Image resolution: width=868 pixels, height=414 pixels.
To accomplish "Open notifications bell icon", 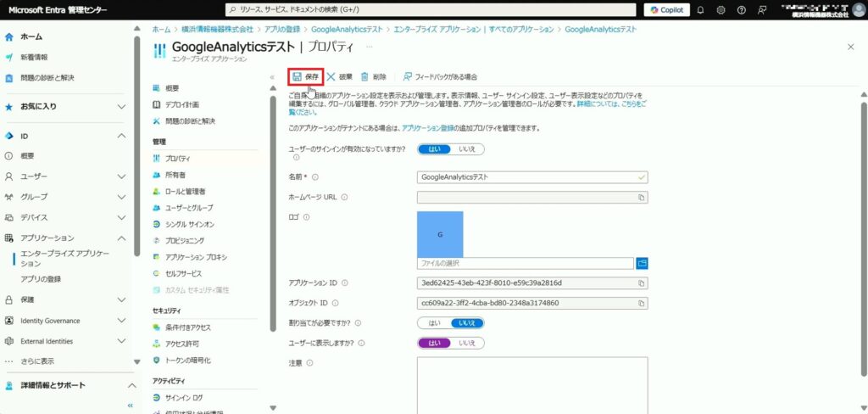I will click(x=700, y=10).
